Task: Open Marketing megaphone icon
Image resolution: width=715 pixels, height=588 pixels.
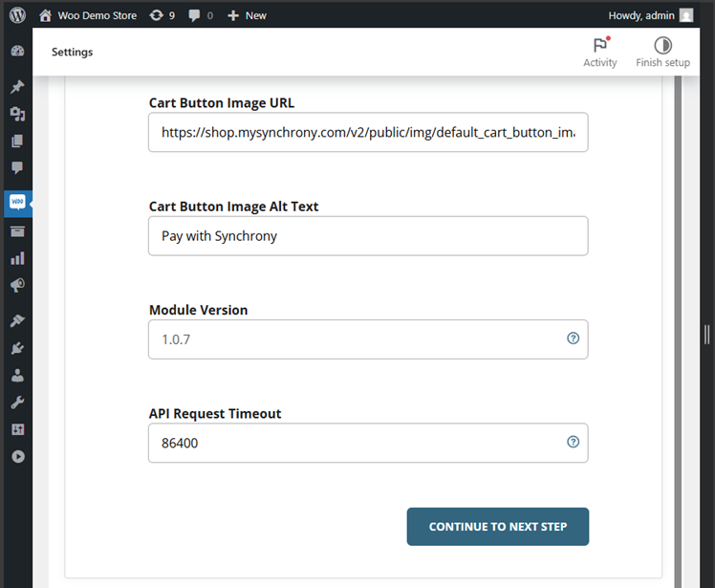Action: coord(17,285)
